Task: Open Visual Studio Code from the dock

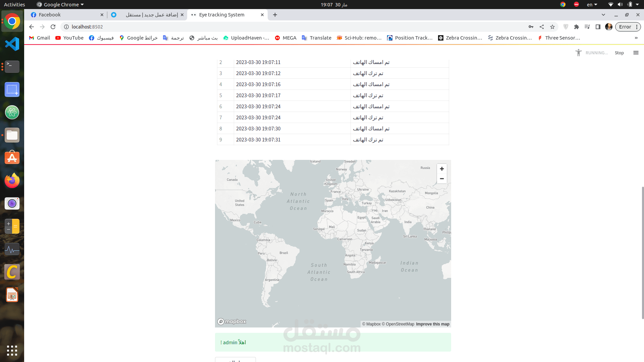Action: [12, 44]
